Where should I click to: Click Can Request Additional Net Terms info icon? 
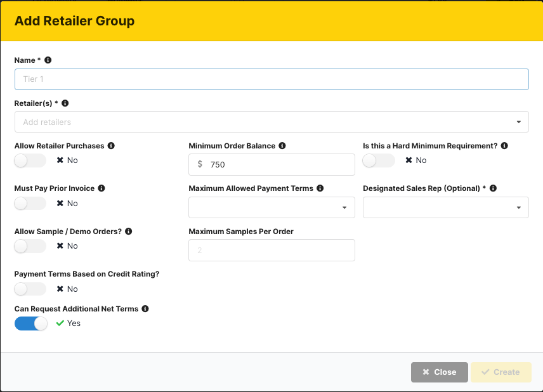click(145, 309)
